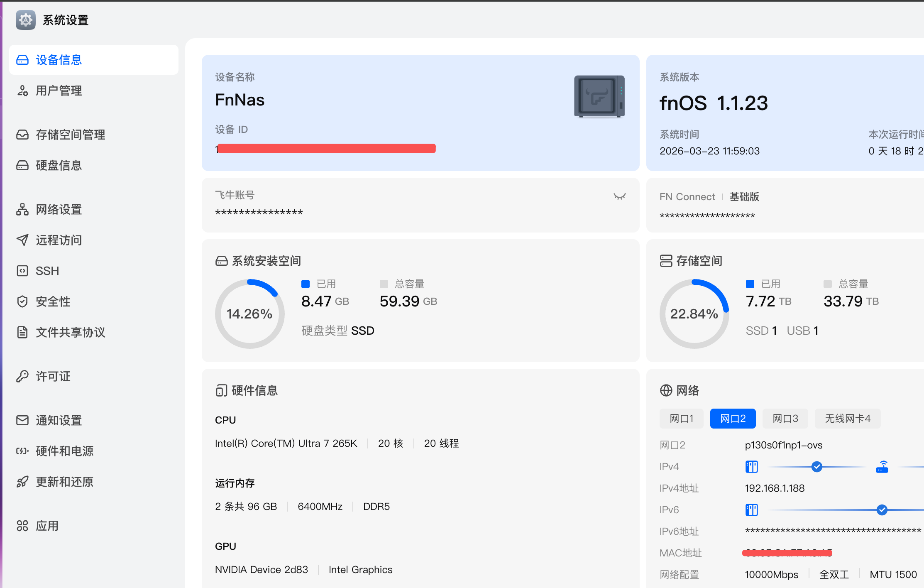The width and height of the screenshot is (924, 588).
Task: Select the 设备信息 drive icon in sidebar
Action: tap(22, 60)
